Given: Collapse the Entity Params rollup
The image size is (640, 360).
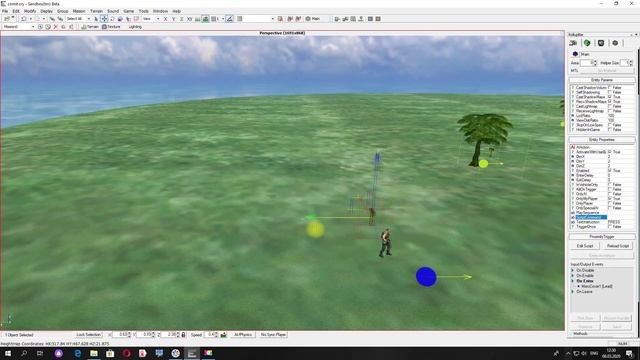Looking at the screenshot, I should click(602, 80).
